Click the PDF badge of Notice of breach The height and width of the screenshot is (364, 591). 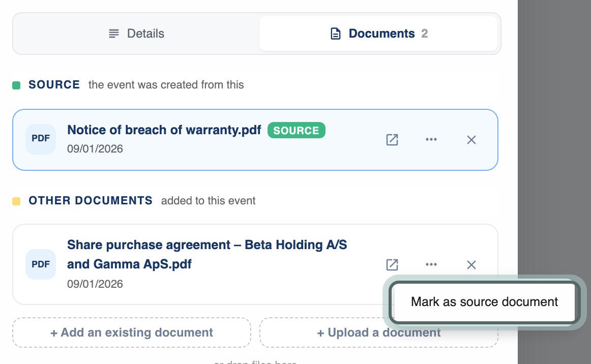[41, 139]
